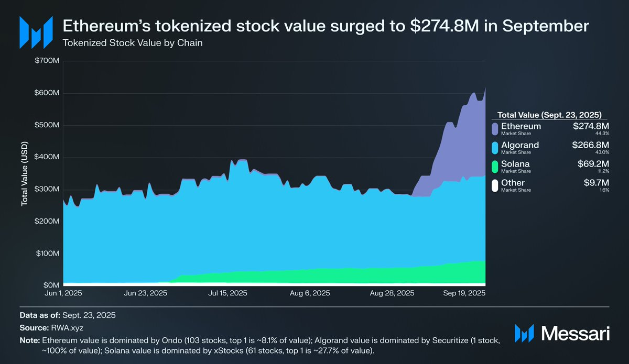This screenshot has width=629, height=364.
Task: Click the $700M y-axis label
Action: tap(47, 62)
